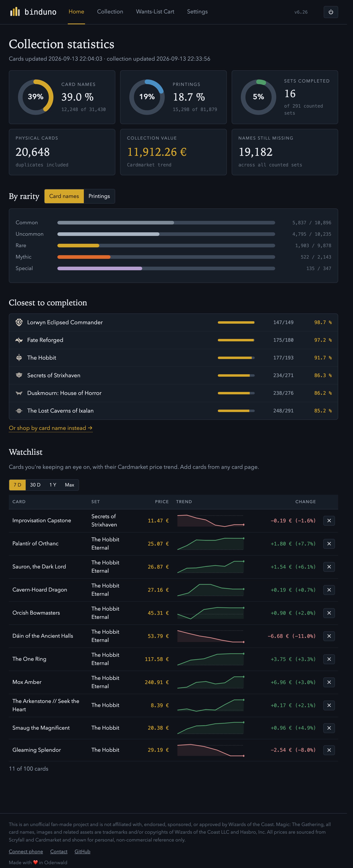
Task: Select the 1 Y price range
Action: point(53,485)
